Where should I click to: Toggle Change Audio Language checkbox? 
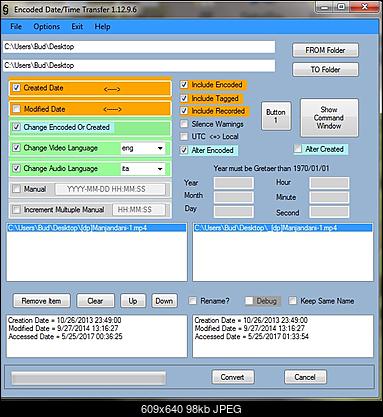16,168
